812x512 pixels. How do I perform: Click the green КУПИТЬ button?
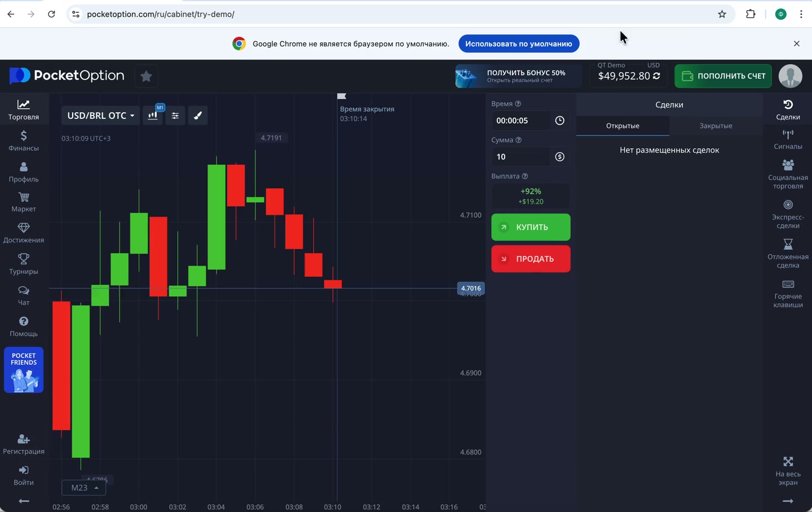531,227
